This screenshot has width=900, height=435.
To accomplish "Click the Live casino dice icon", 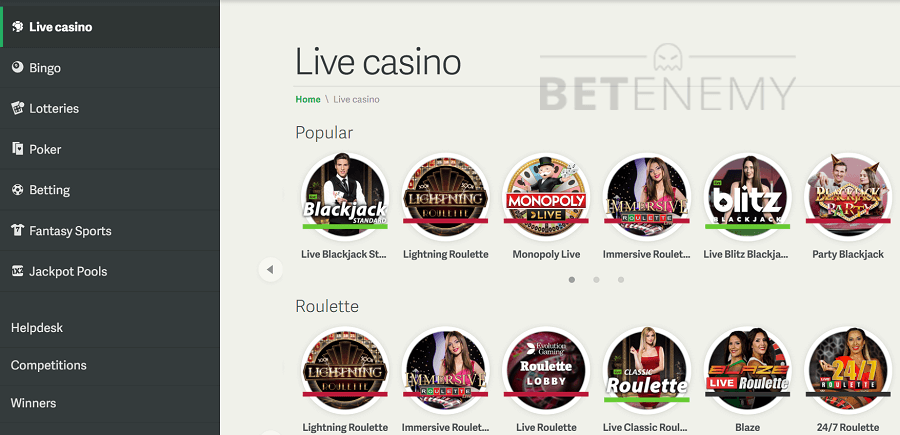I will point(17,26).
